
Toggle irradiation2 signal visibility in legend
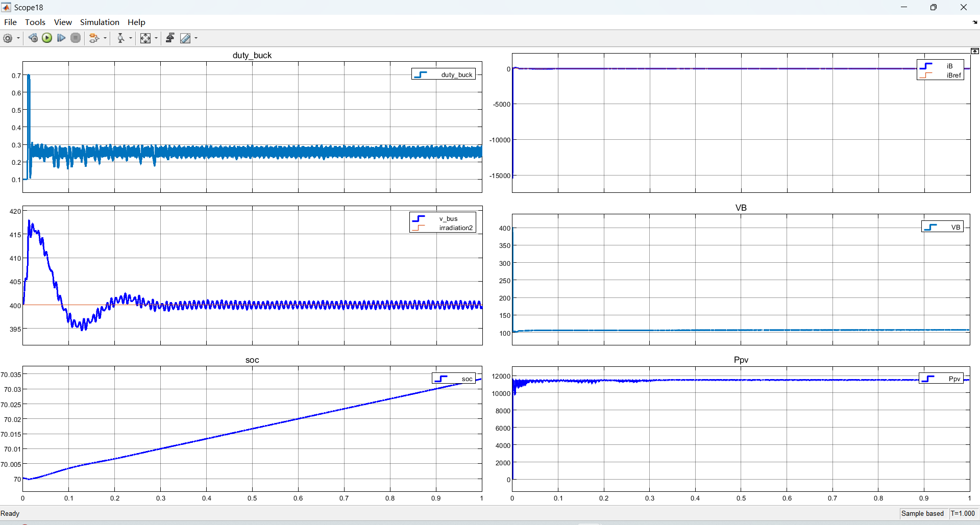(x=455, y=228)
